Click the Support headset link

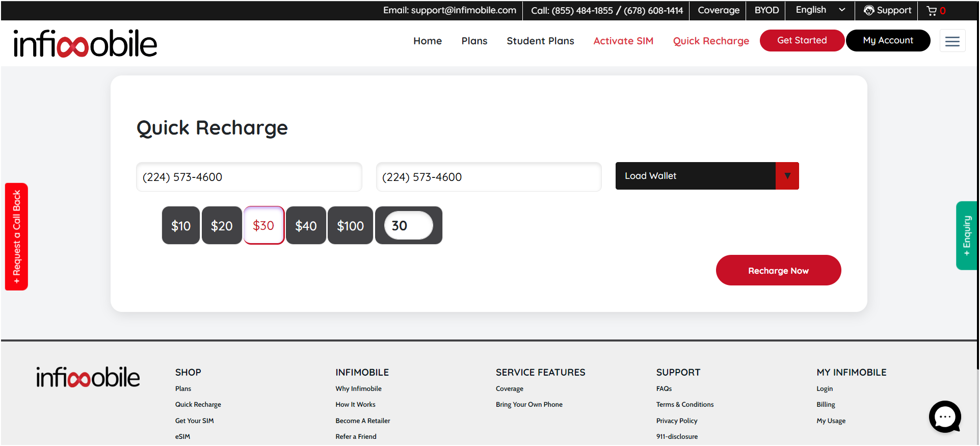coord(887,10)
